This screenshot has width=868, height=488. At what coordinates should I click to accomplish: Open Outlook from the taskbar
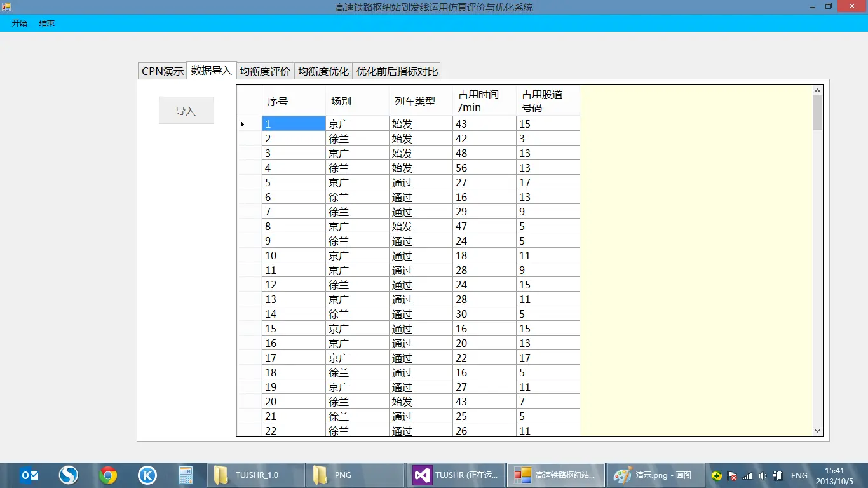(30, 475)
